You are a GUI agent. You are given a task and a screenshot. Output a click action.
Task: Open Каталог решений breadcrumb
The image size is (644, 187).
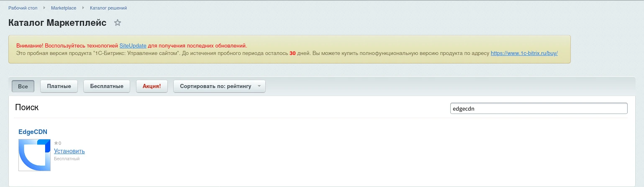108,8
